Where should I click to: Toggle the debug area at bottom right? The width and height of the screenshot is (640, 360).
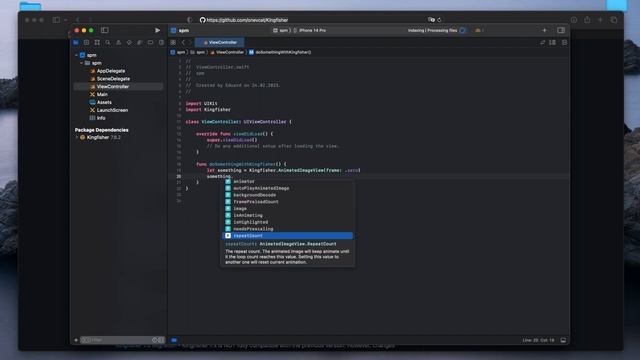tap(563, 340)
